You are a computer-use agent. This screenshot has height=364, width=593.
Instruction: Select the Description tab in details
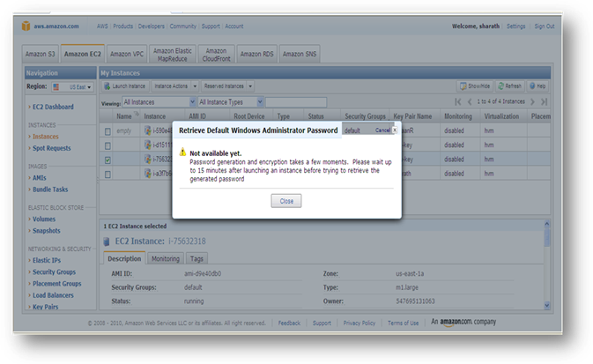124,258
